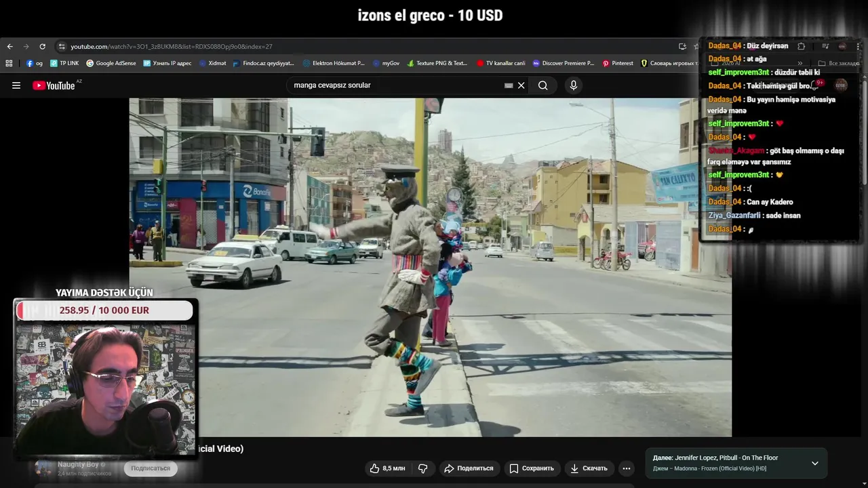Expand the playlist panel chevron
This screenshot has width=868, height=488.
click(x=815, y=464)
